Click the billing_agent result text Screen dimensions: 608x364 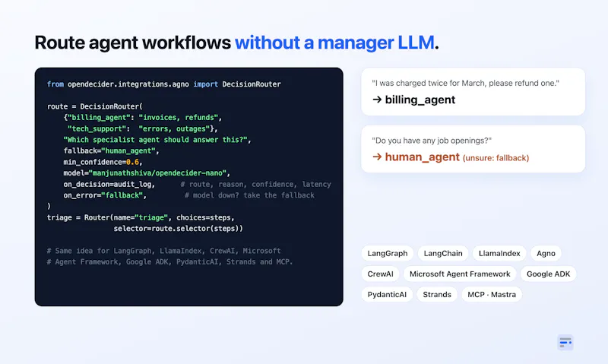click(420, 100)
